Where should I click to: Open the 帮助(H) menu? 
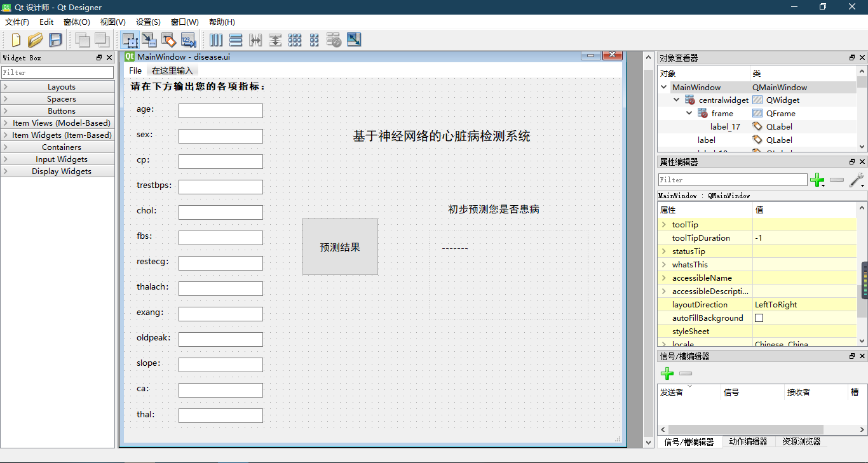tap(222, 22)
